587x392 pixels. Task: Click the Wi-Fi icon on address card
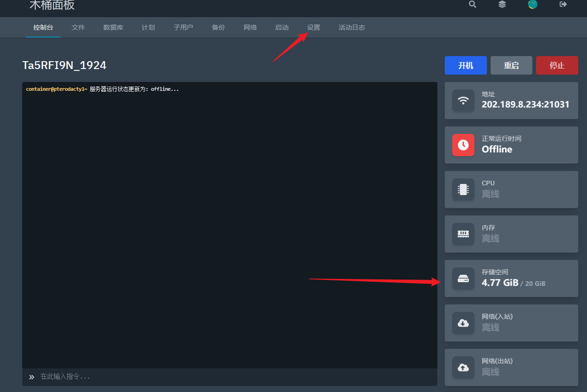coord(463,101)
